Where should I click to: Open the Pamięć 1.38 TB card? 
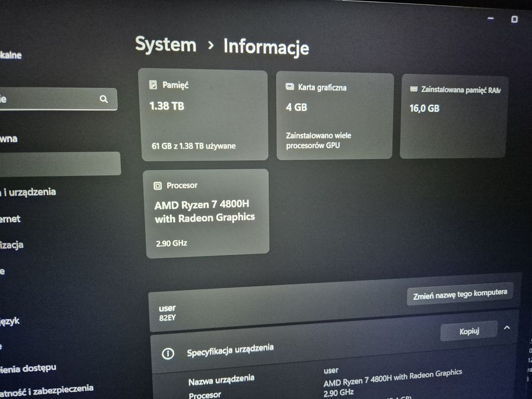click(204, 115)
